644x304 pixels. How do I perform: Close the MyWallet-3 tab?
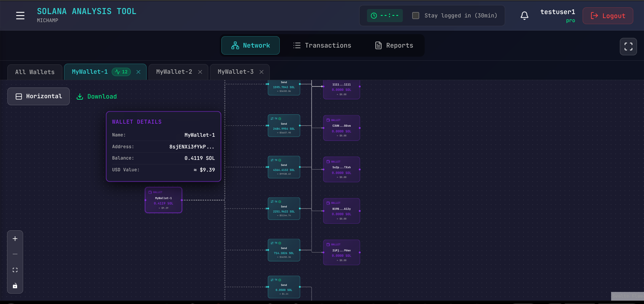(262, 72)
